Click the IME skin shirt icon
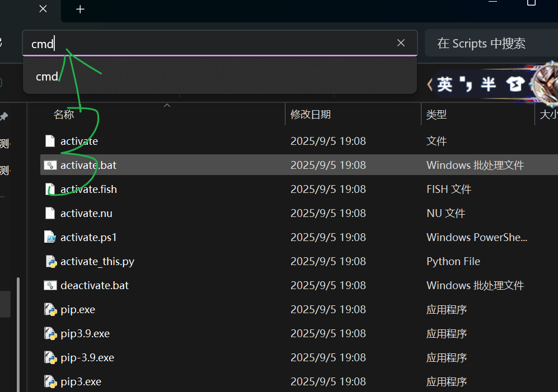 515,84
